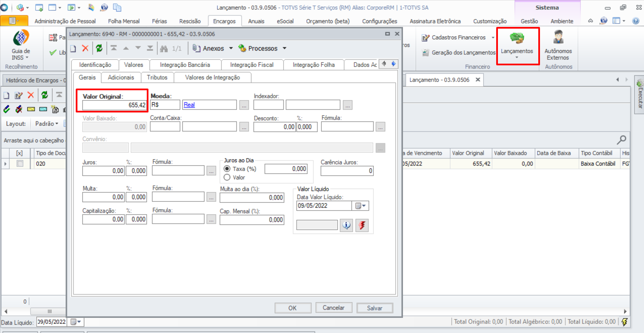644x333 pixels.
Task: Expand the Processos dropdown arrow
Action: point(284,48)
